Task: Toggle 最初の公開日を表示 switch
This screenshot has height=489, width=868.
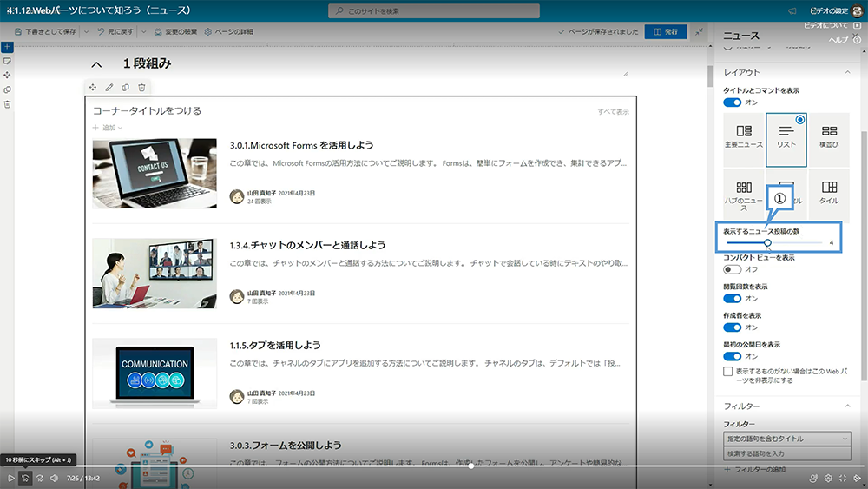Action: click(732, 356)
